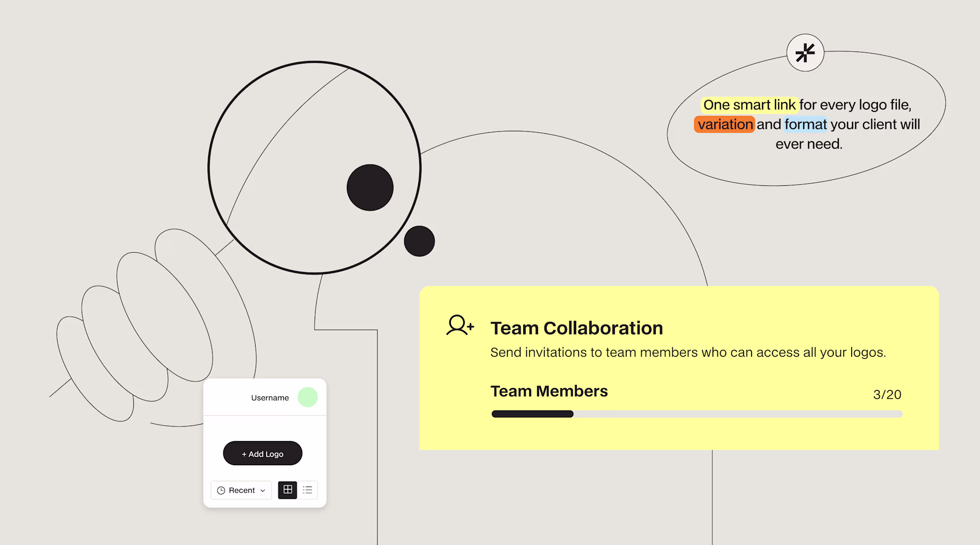
Task: Click the add-user icon beside Team Collaboration
Action: [460, 326]
